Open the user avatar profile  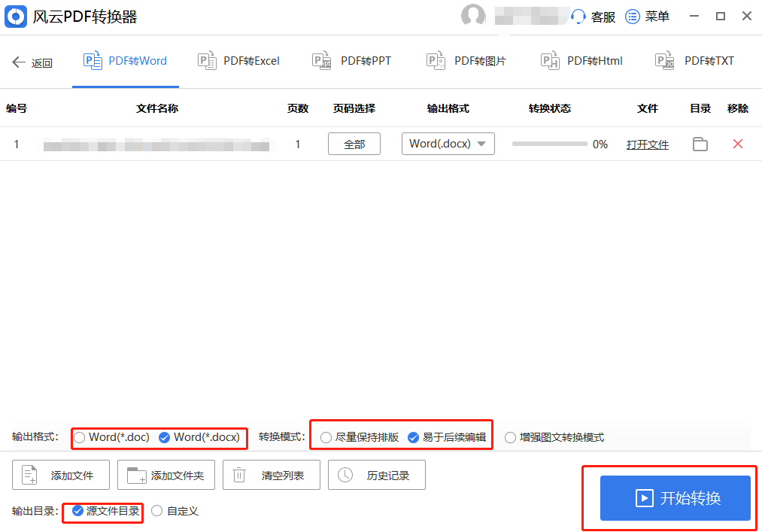pos(473,15)
